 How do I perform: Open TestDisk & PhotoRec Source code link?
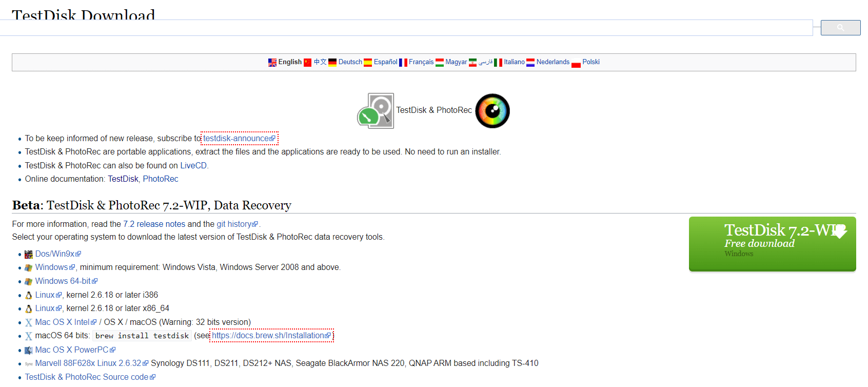[90, 377]
